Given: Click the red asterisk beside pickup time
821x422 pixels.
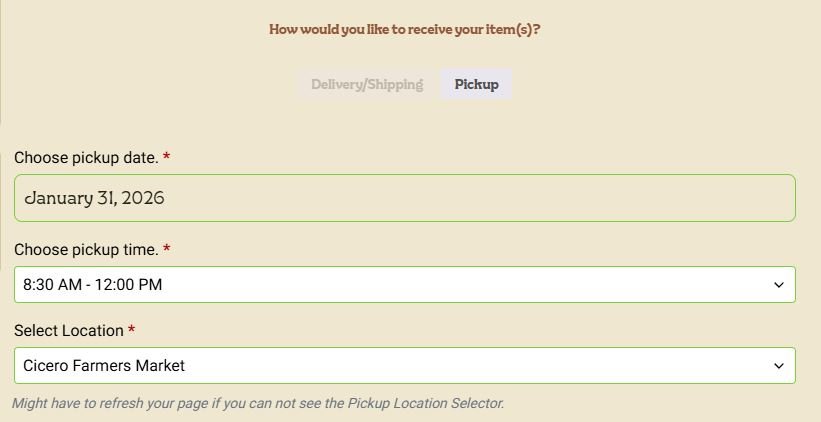Looking at the screenshot, I should coord(166,249).
